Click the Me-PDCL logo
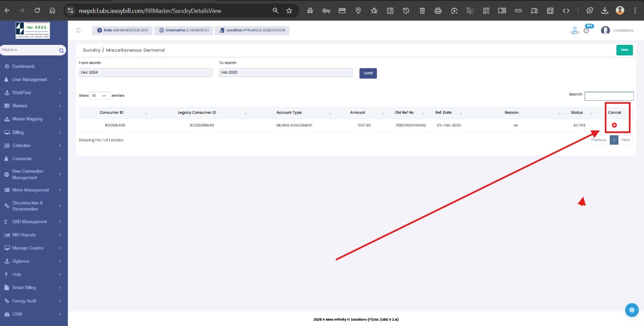The height and width of the screenshot is (326, 644). [33, 30]
